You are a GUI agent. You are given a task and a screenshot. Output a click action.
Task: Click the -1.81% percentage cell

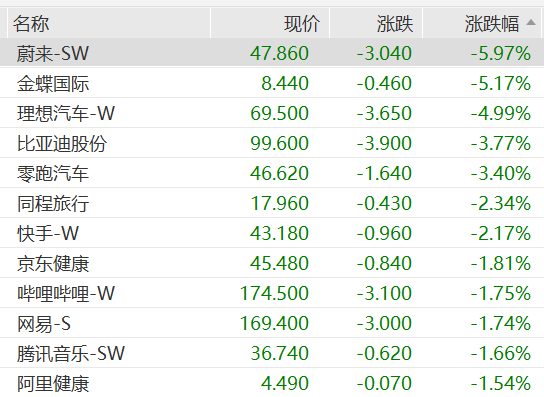click(x=501, y=263)
